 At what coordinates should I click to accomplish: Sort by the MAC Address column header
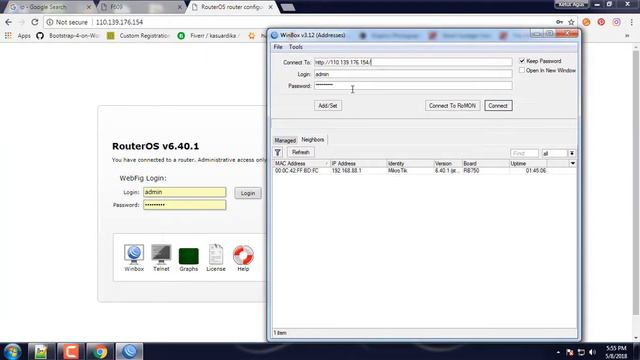click(x=301, y=163)
